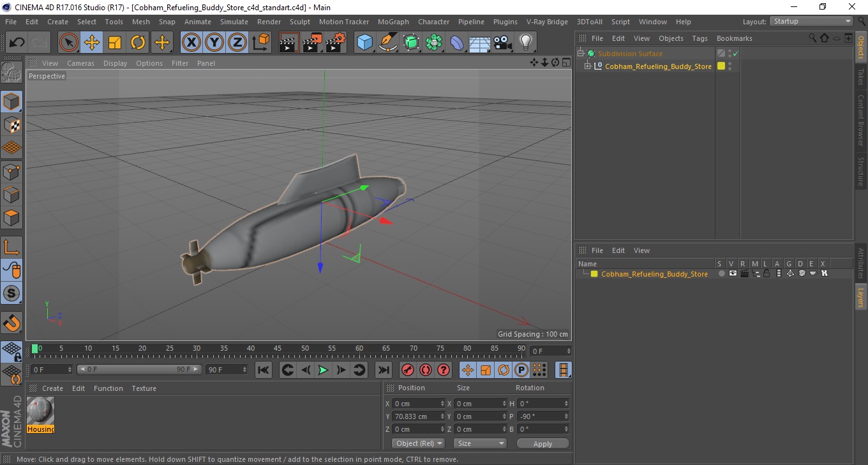
Task: Switch to Model mode
Action: click(x=11, y=102)
